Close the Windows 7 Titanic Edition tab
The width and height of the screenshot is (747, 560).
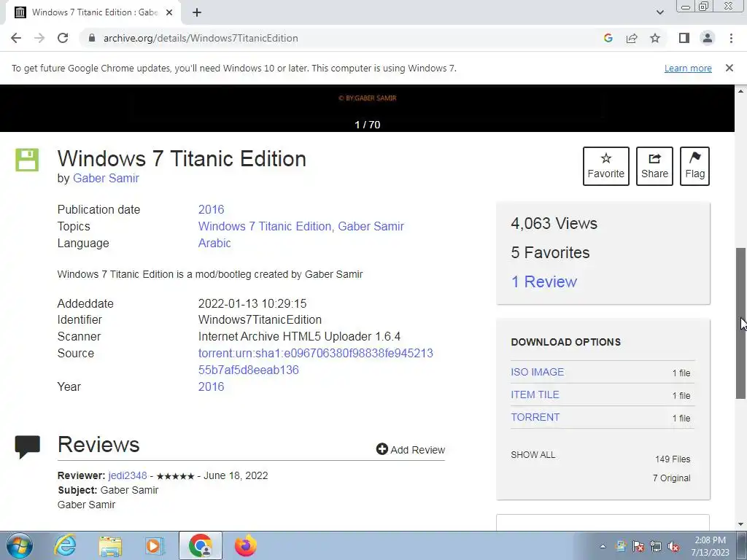point(169,12)
